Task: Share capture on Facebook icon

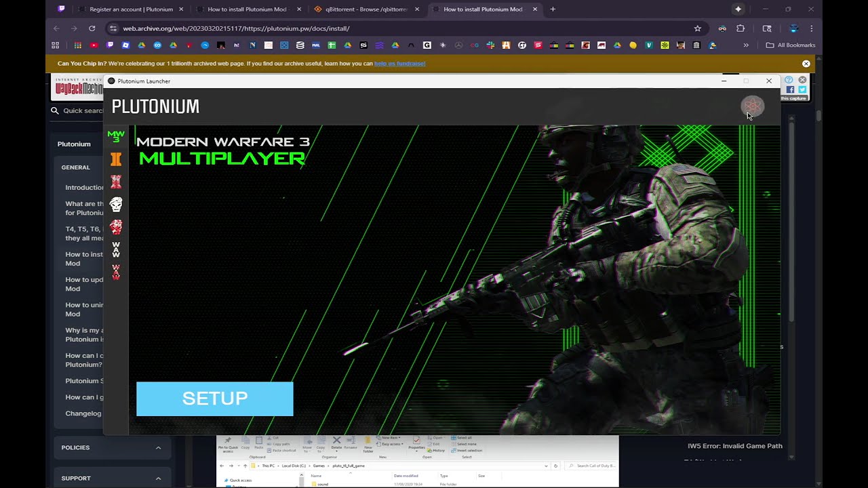Action: click(x=790, y=89)
